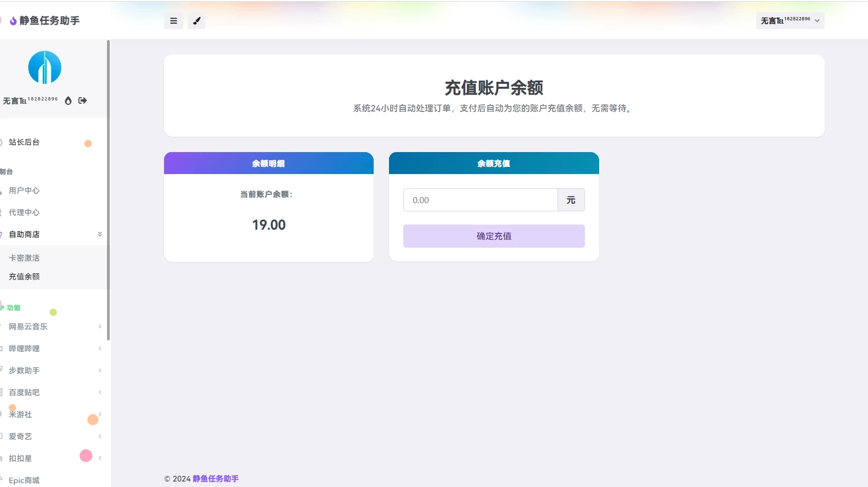
Task: Go to 用户中心 page
Action: [x=24, y=191]
